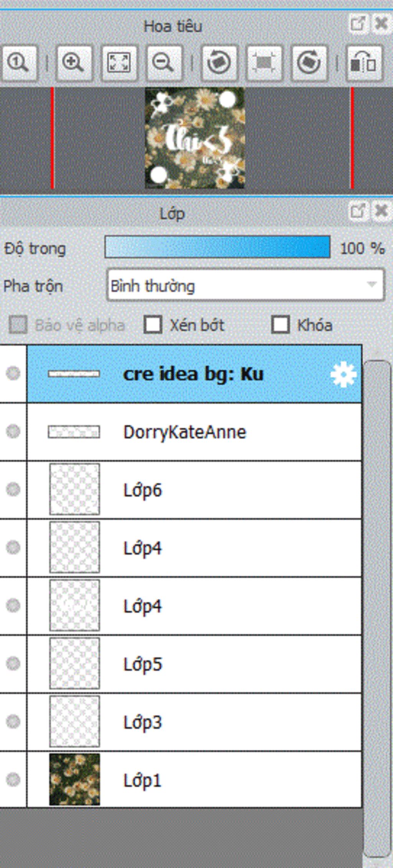Open settings gear for cre idea bg layer
The width and height of the screenshot is (393, 868).
pos(343,374)
